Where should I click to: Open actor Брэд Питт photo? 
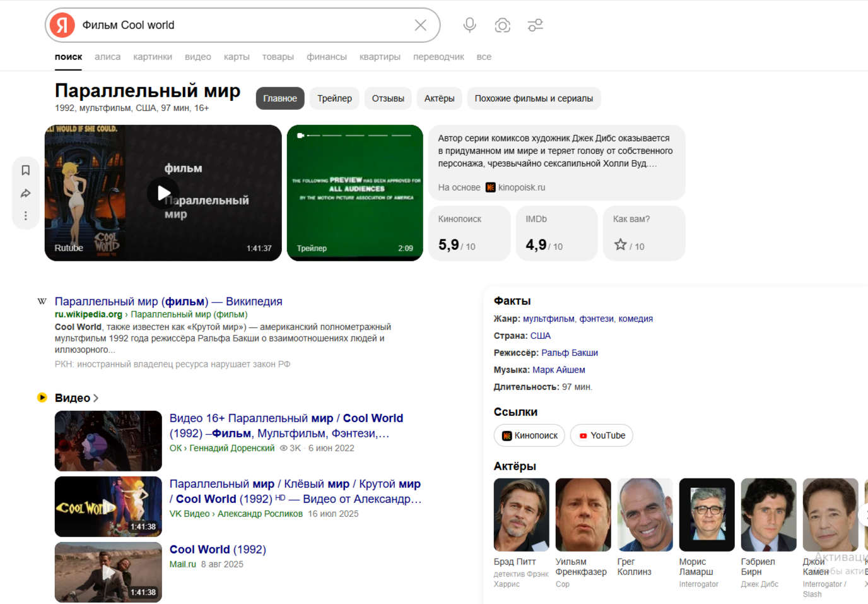point(522,515)
